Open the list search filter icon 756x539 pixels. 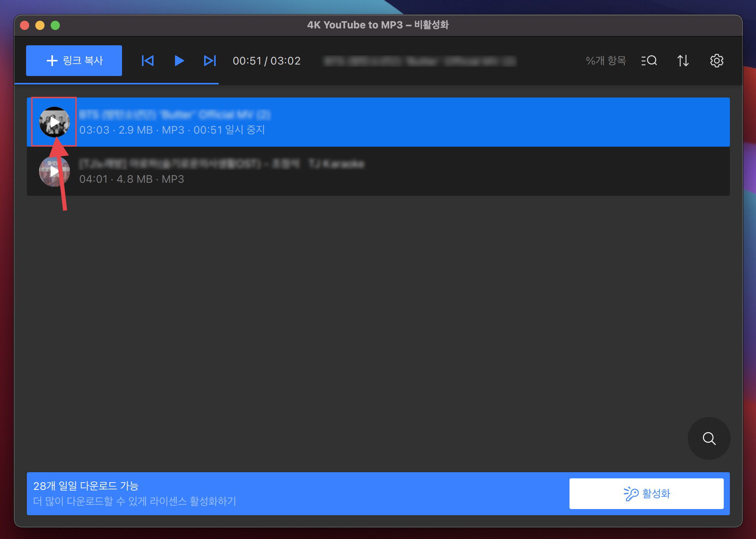tap(649, 61)
